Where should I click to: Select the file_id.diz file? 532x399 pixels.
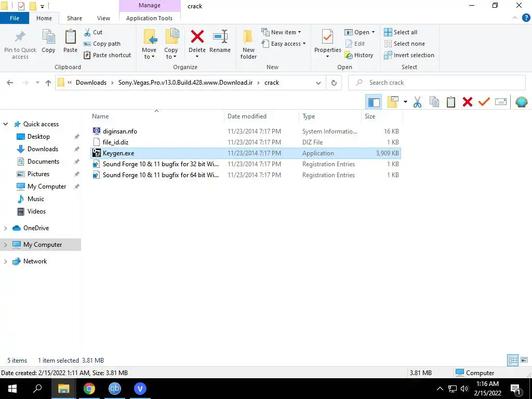[x=246, y=142]
